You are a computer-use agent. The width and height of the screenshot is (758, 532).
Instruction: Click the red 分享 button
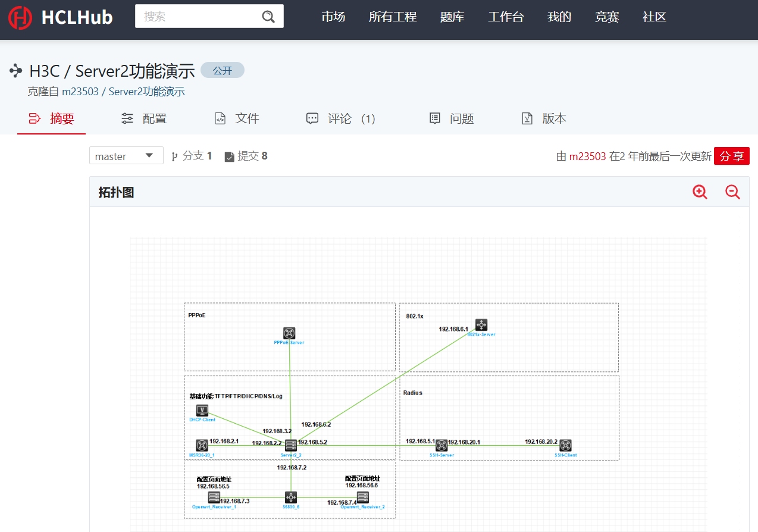[732, 156]
